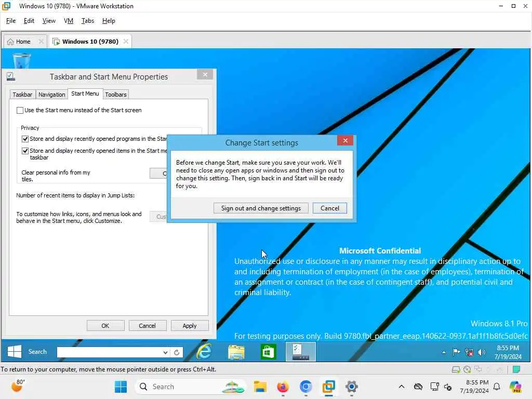Open the Copilot preview icon on the host taskbar
532x399 pixels.
tap(515, 387)
